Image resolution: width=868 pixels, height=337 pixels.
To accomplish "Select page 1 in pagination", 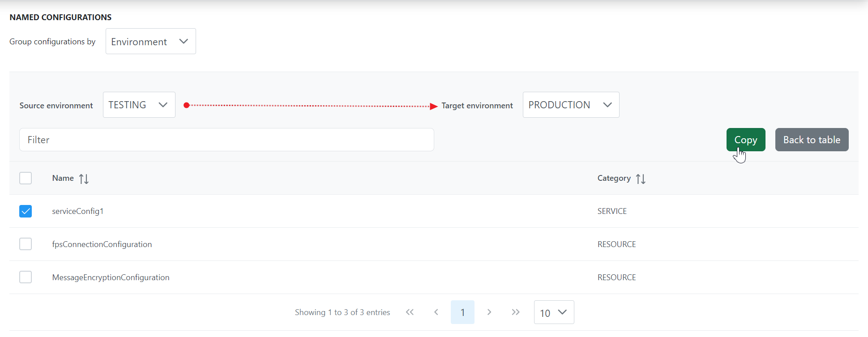I will (462, 312).
